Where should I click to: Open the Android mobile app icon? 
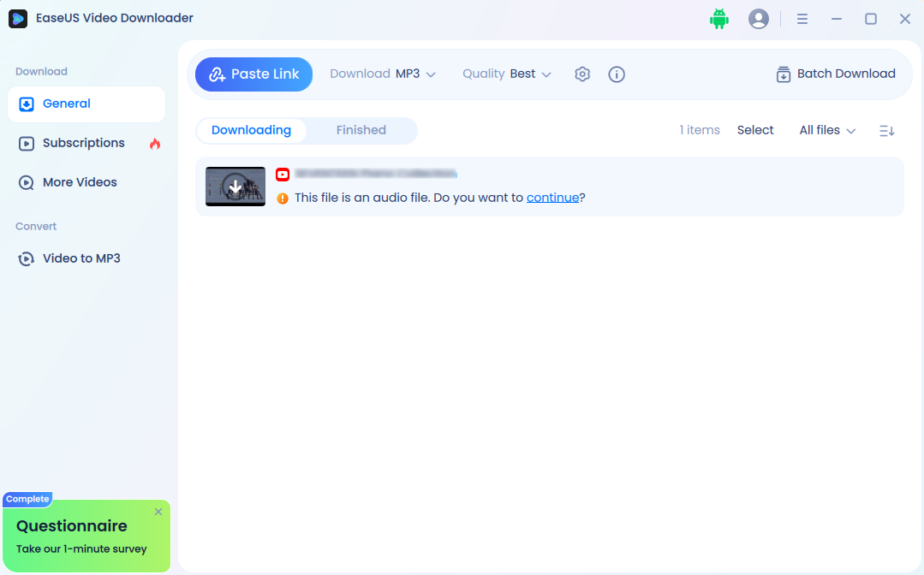[719, 18]
